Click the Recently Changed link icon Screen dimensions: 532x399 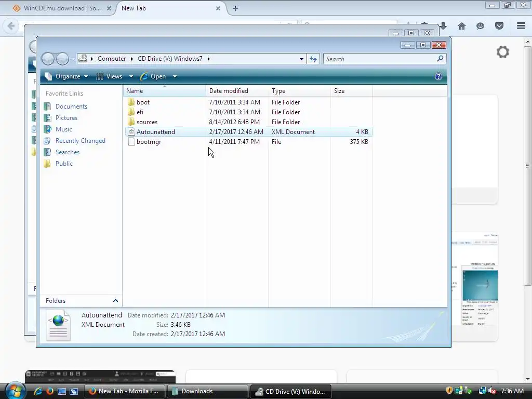pyautogui.click(x=47, y=141)
